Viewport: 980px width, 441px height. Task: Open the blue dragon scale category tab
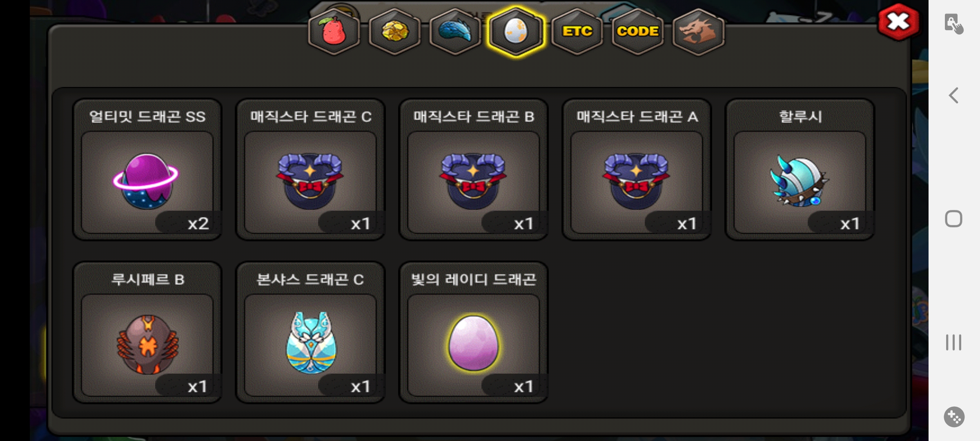point(455,32)
